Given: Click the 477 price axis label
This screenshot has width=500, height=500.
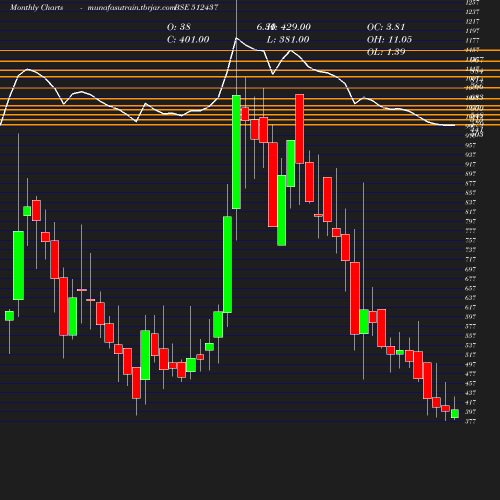Looking at the screenshot, I should pyautogui.click(x=470, y=374).
